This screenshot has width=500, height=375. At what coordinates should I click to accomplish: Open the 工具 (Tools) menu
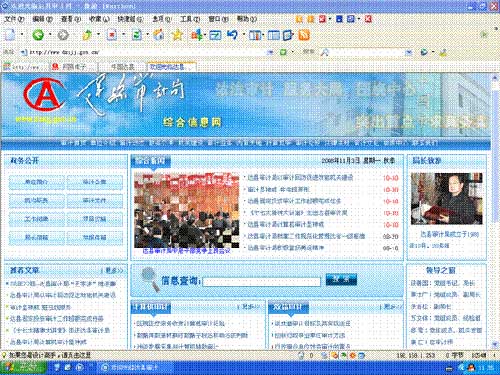[x=190, y=19]
